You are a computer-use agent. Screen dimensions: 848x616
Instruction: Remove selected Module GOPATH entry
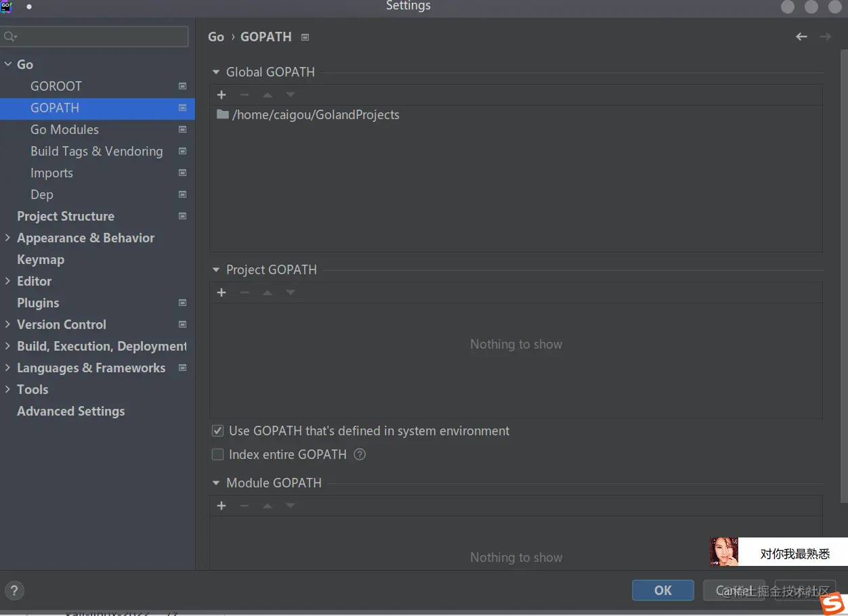coord(245,506)
